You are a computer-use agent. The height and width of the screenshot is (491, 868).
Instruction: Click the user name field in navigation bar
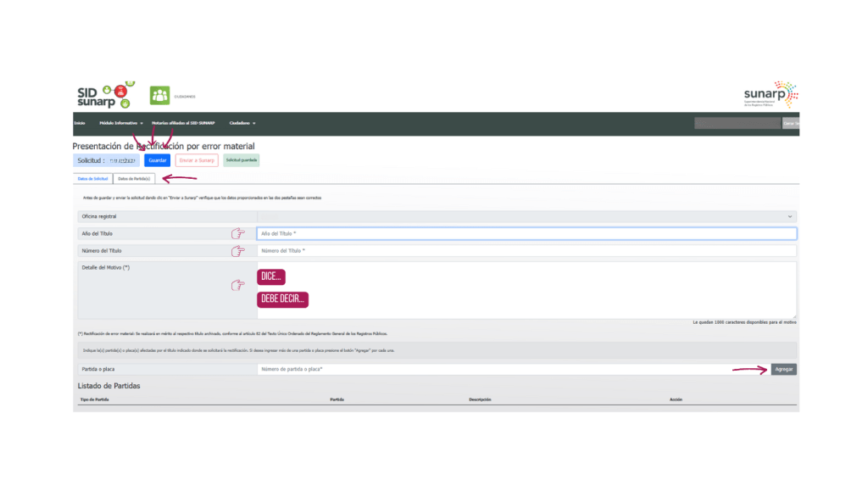[737, 124]
